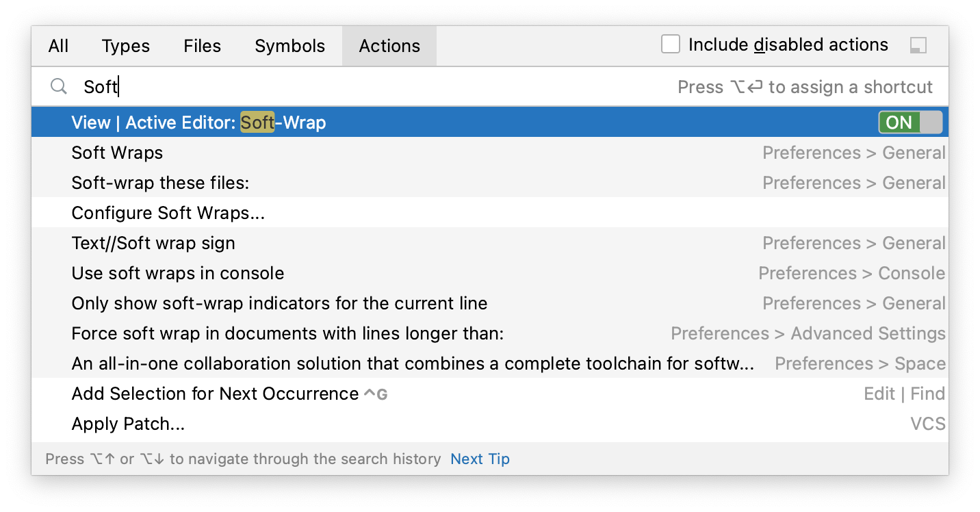Open the Files tab
This screenshot has width=980, height=512.
click(202, 46)
